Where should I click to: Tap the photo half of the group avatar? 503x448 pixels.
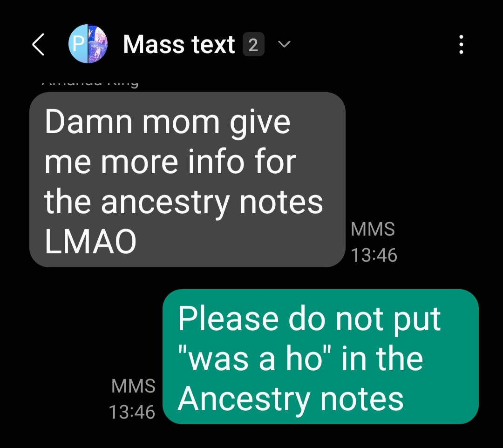(x=98, y=44)
